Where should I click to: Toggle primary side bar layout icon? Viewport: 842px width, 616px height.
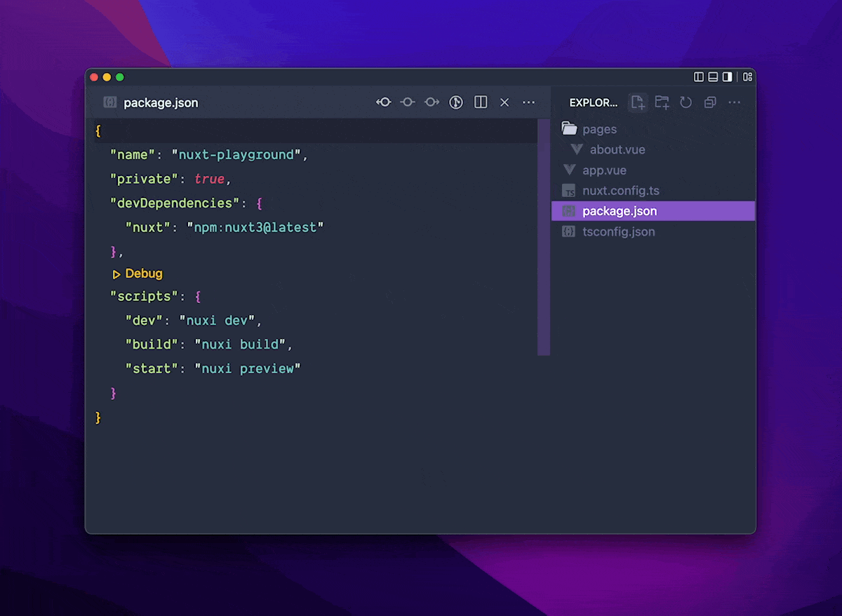(x=699, y=77)
